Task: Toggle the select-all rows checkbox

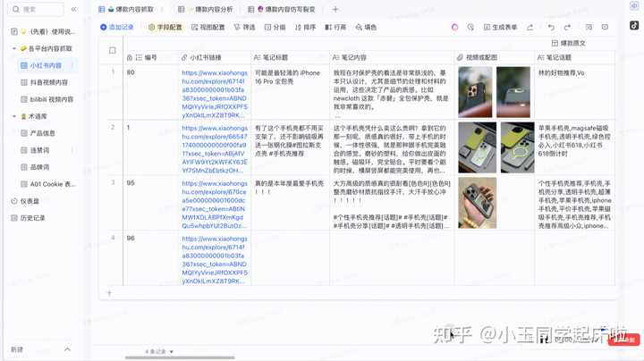Action: coord(112,50)
